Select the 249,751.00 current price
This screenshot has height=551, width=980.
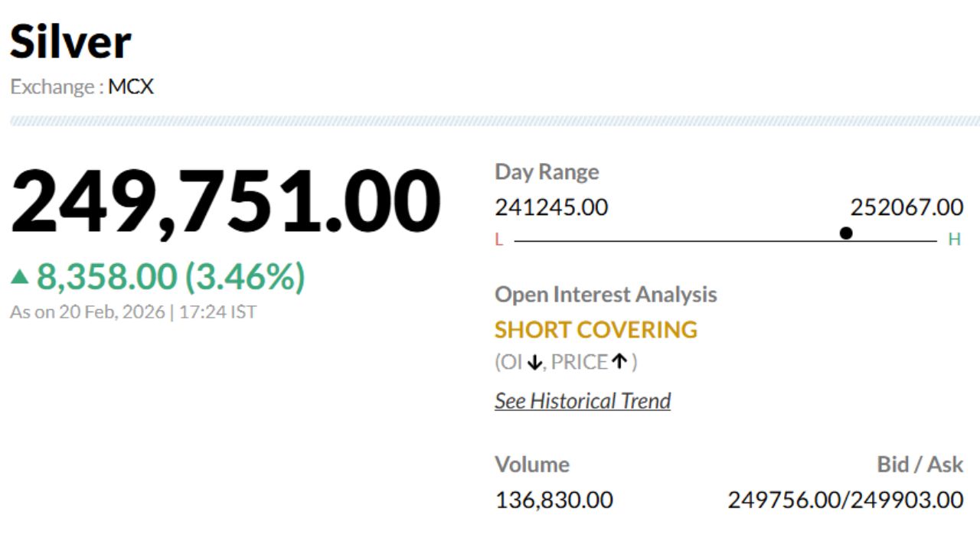[x=225, y=201]
